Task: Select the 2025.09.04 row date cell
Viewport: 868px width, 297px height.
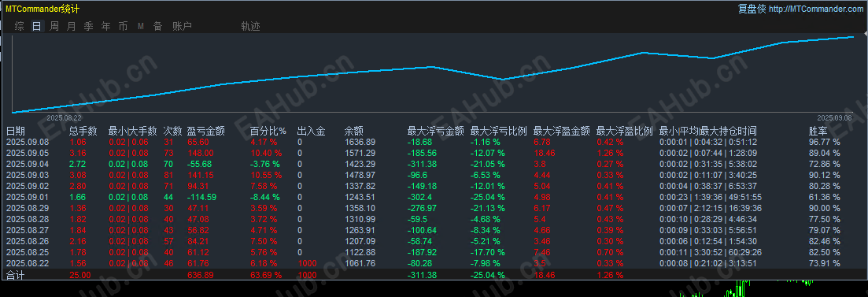Action: [28, 164]
